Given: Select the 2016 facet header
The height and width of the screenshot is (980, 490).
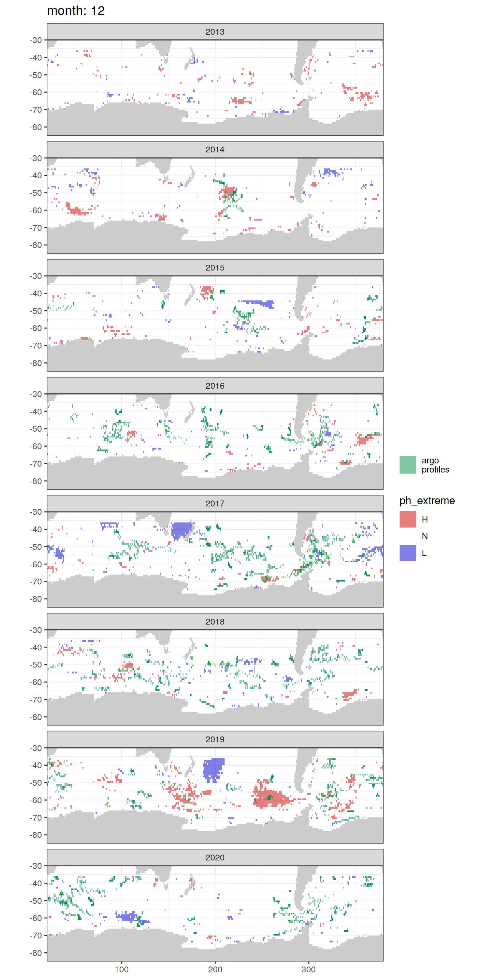Looking at the screenshot, I should (x=215, y=385).
